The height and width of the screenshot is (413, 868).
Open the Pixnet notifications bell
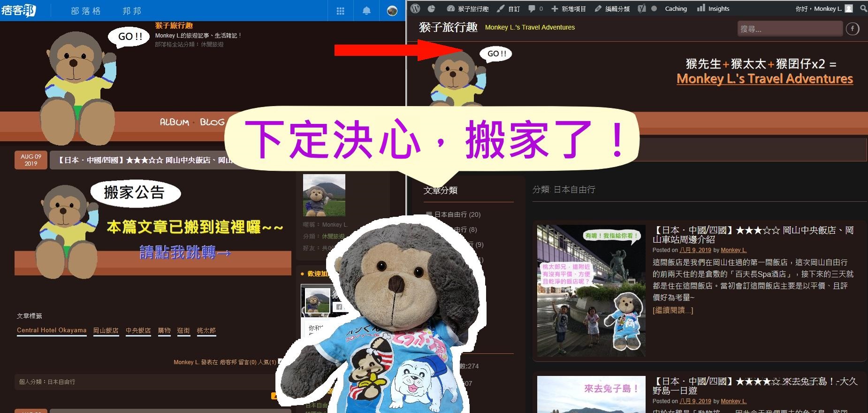click(x=367, y=11)
